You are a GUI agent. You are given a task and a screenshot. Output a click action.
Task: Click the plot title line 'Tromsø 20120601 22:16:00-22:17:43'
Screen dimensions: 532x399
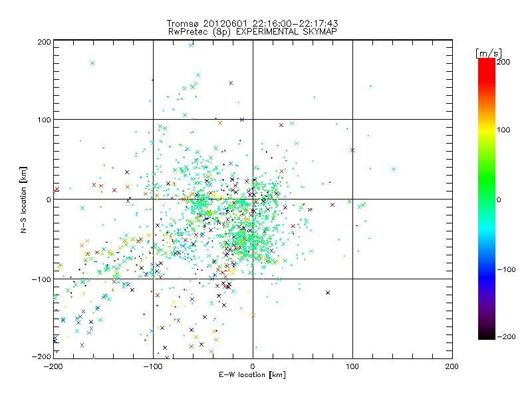(x=252, y=23)
